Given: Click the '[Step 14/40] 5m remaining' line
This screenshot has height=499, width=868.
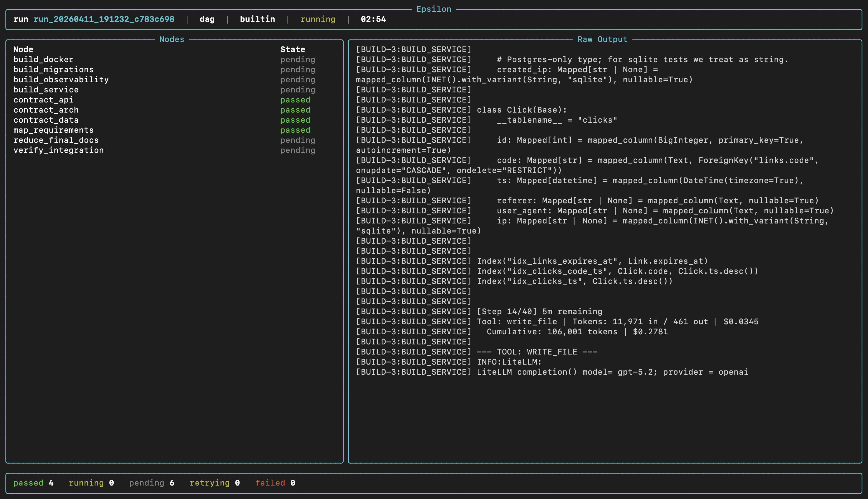Looking at the screenshot, I should pos(479,312).
